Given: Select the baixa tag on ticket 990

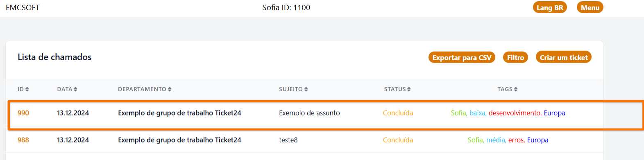Looking at the screenshot, I should click(x=477, y=113).
